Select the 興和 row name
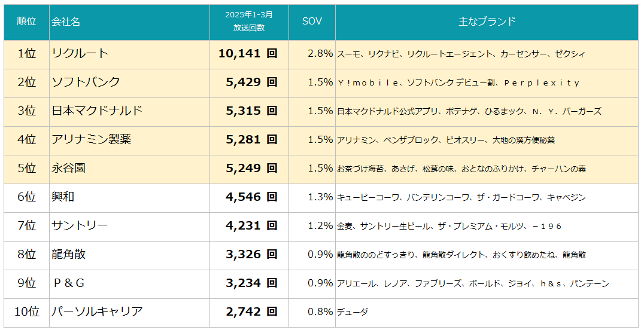This screenshot has height=333, width=644. pyautogui.click(x=63, y=197)
